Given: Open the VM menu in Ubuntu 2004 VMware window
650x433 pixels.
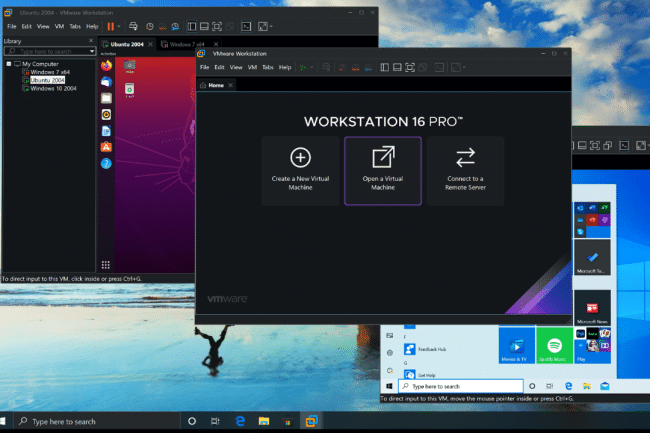Looking at the screenshot, I should click(59, 27).
